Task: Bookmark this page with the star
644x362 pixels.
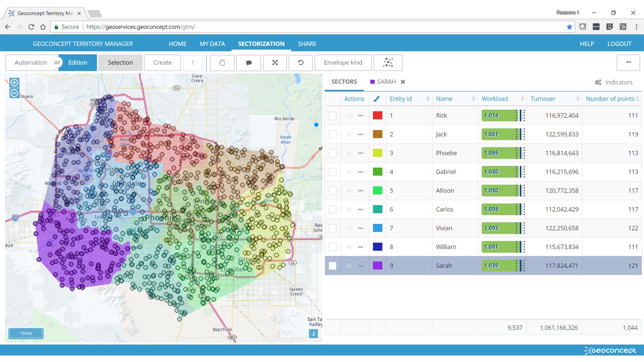Action: 570,27
